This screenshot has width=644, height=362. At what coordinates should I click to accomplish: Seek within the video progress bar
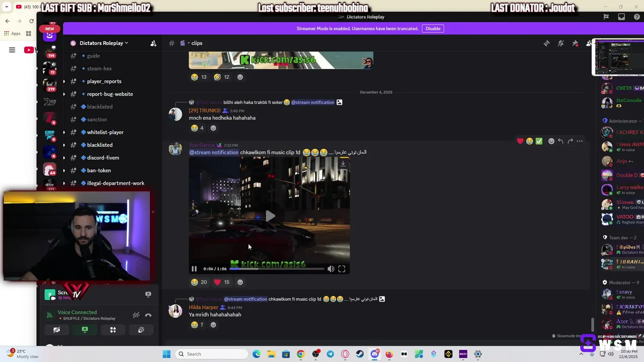pyautogui.click(x=277, y=269)
